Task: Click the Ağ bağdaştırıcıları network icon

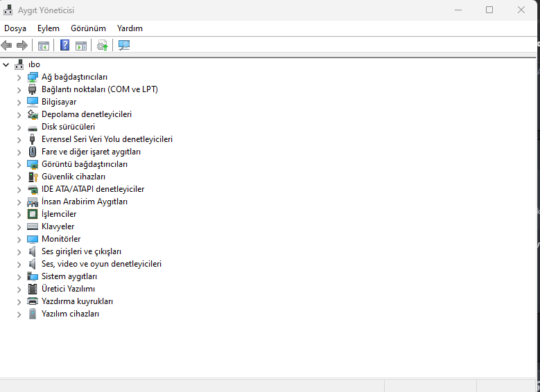Action: (x=33, y=77)
